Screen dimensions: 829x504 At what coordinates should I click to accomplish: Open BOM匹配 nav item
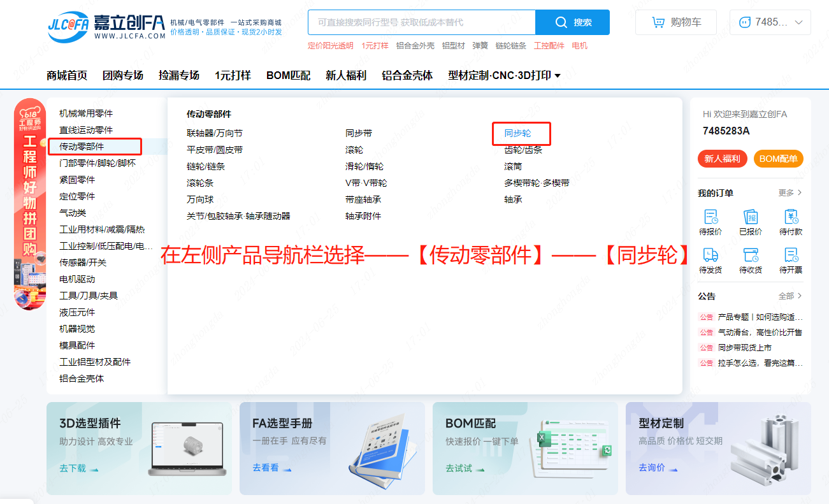click(x=288, y=75)
